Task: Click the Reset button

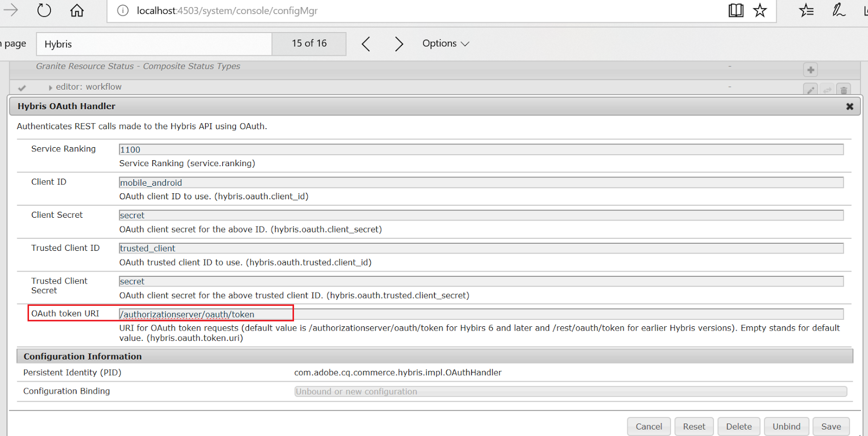Action: tap(694, 426)
